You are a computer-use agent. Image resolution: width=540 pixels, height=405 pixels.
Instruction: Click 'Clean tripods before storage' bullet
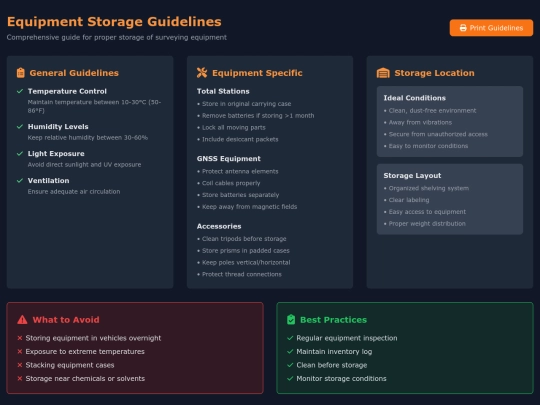point(242,239)
